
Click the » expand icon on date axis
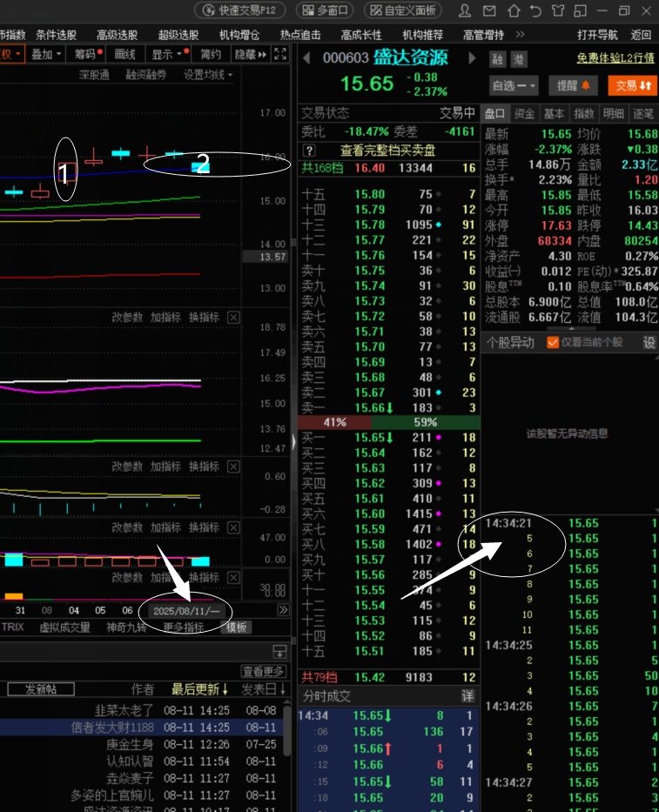coord(284,610)
